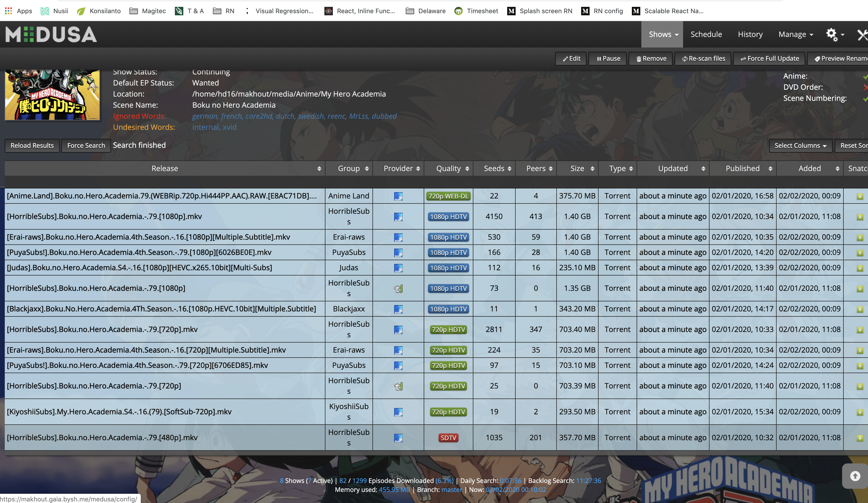Viewport: 868px width, 503px height.
Task: Click provider icon for PuyaSubs 1080p release
Action: pos(398,253)
